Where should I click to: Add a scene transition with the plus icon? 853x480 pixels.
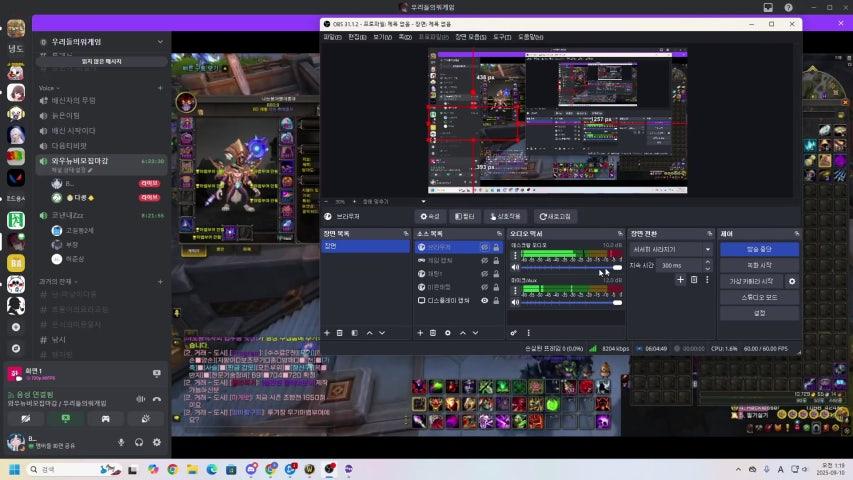(681, 279)
